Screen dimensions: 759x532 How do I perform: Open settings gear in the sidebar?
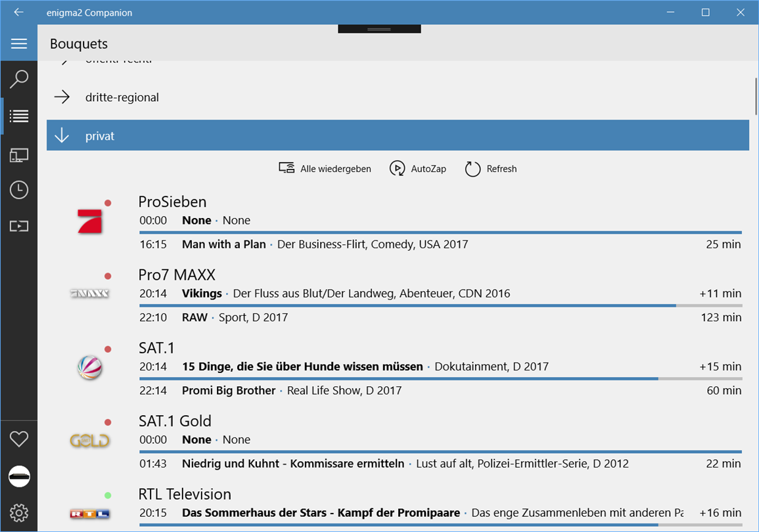[19, 513]
